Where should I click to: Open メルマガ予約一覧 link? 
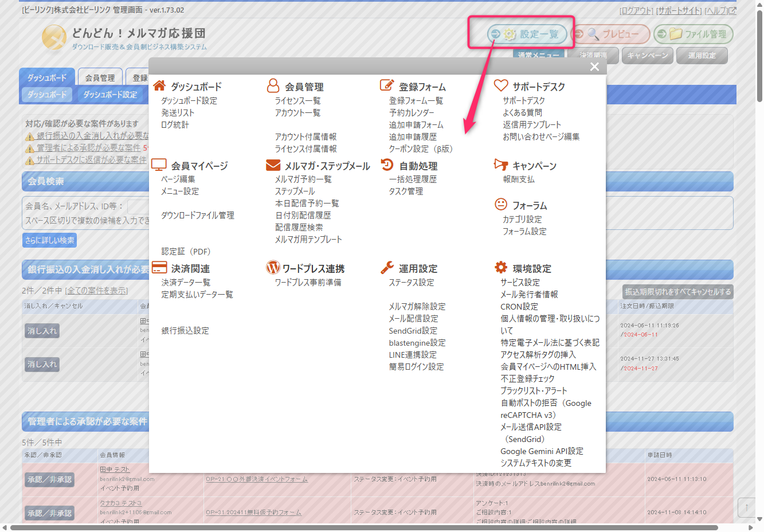303,179
